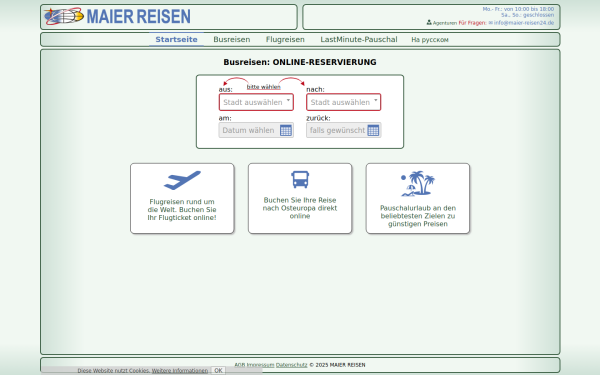Click the envelope icon before email address
Image resolution: width=600 pixels, height=375 pixels.
pos(491,23)
